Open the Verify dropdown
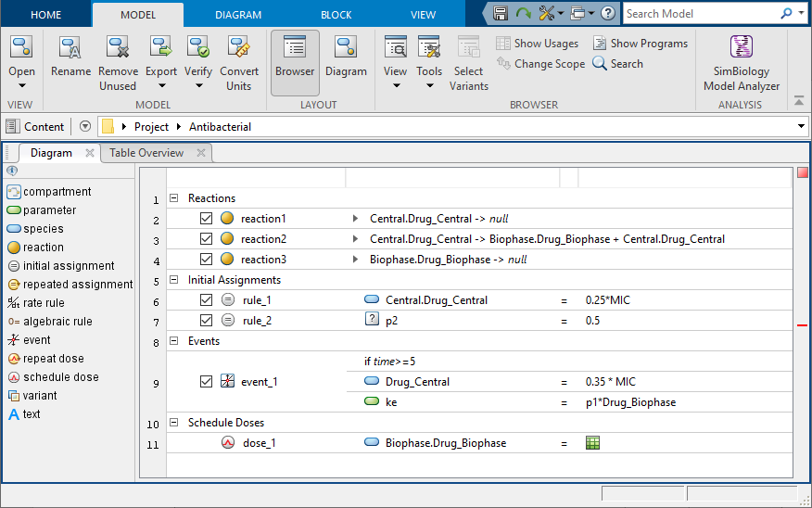The width and height of the screenshot is (812, 508). 199,86
